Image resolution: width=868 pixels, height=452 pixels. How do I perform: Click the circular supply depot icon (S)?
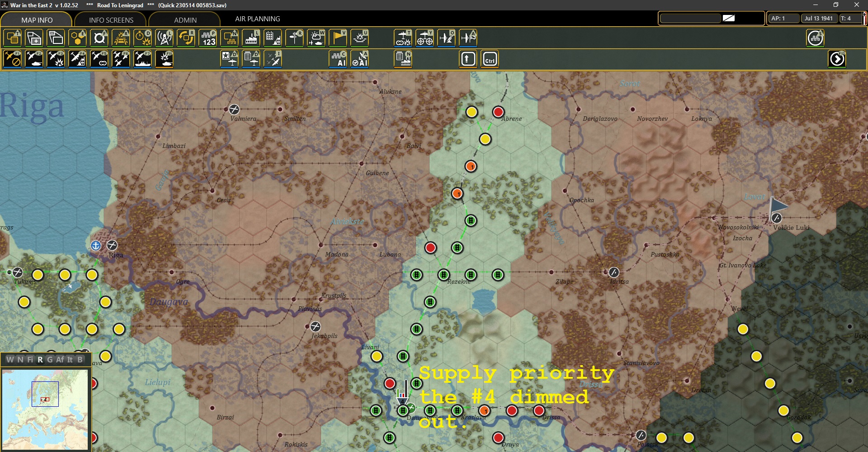(x=815, y=38)
